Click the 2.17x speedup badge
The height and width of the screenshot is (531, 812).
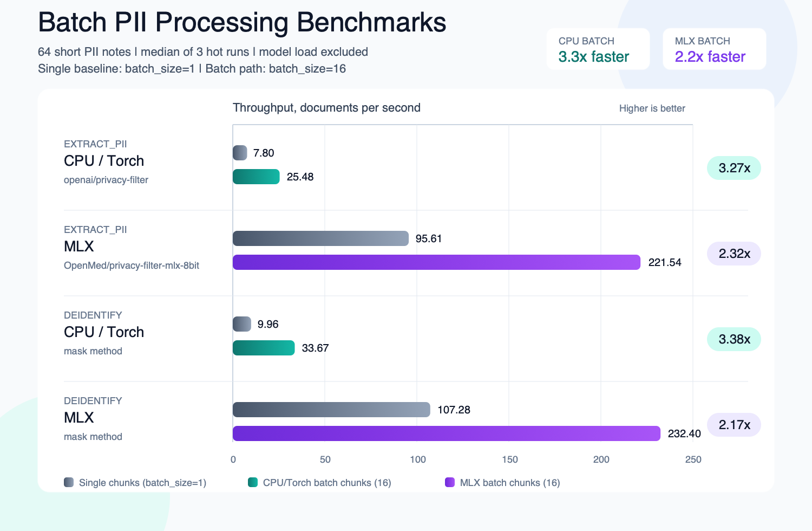734,425
